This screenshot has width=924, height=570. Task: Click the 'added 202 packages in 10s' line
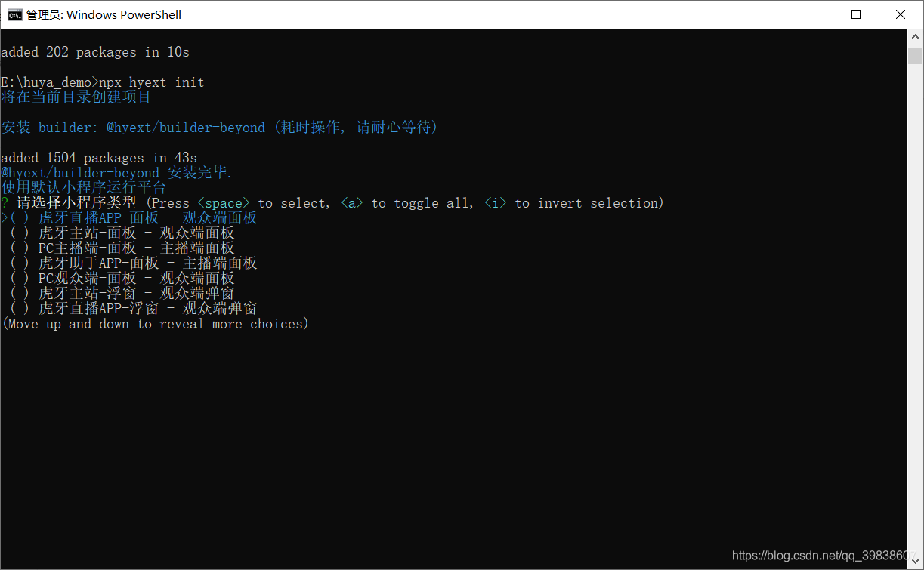[x=95, y=52]
